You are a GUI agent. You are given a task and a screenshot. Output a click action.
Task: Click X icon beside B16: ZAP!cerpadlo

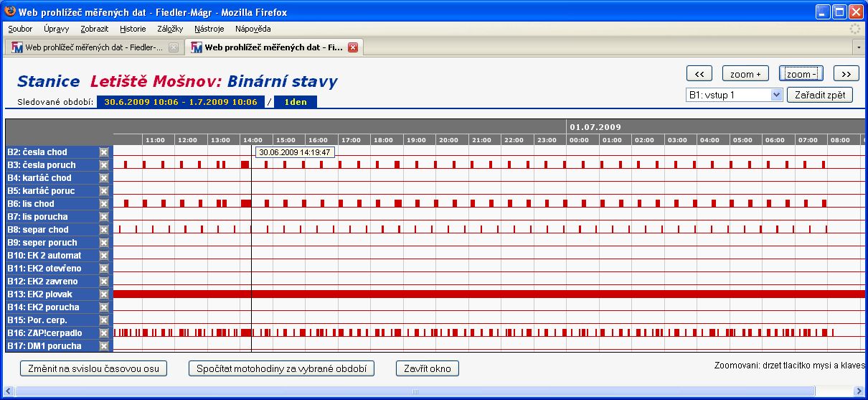104,333
